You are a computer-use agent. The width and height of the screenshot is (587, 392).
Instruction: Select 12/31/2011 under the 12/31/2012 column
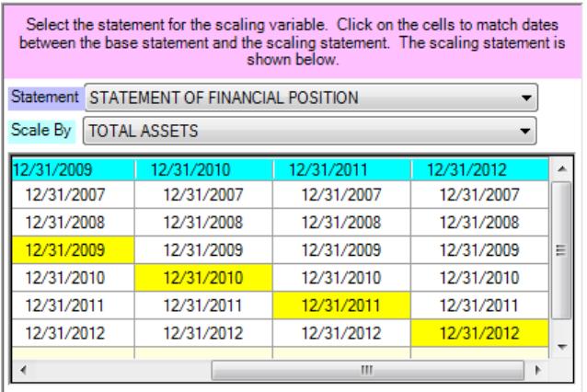479,306
